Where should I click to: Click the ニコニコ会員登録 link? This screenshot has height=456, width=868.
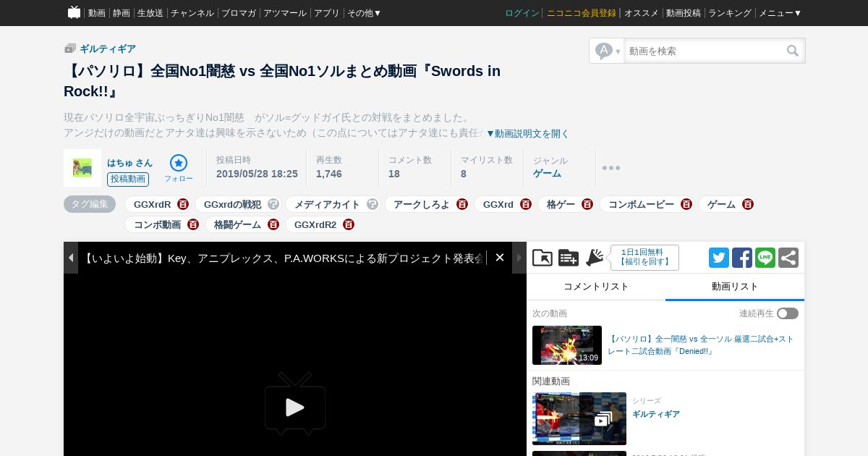coord(582,13)
